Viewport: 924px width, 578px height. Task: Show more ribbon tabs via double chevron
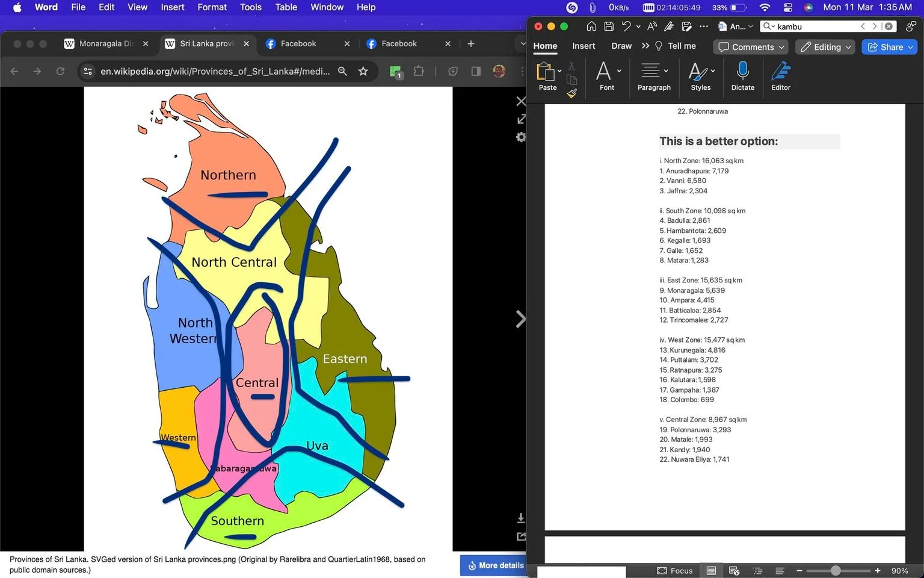pos(645,46)
